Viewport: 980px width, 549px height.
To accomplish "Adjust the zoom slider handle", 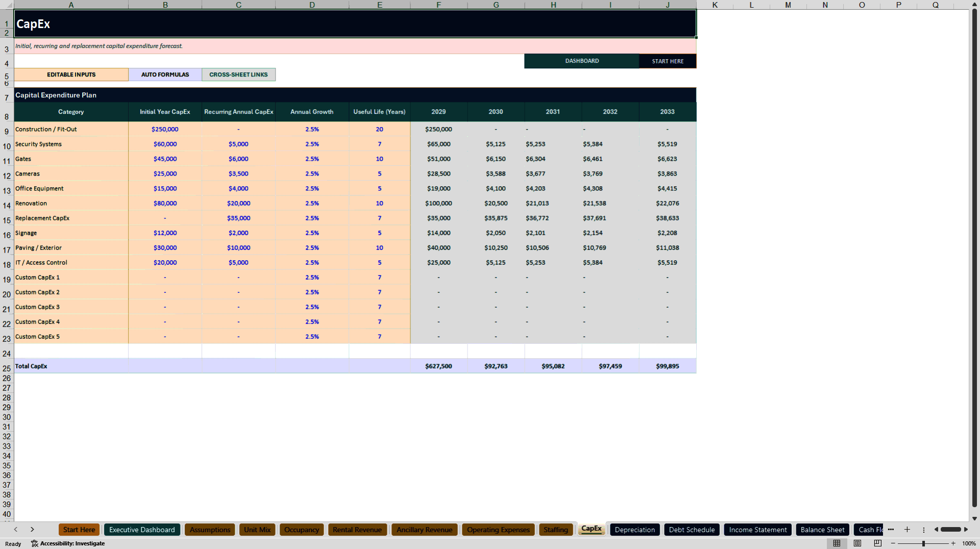I will [923, 543].
